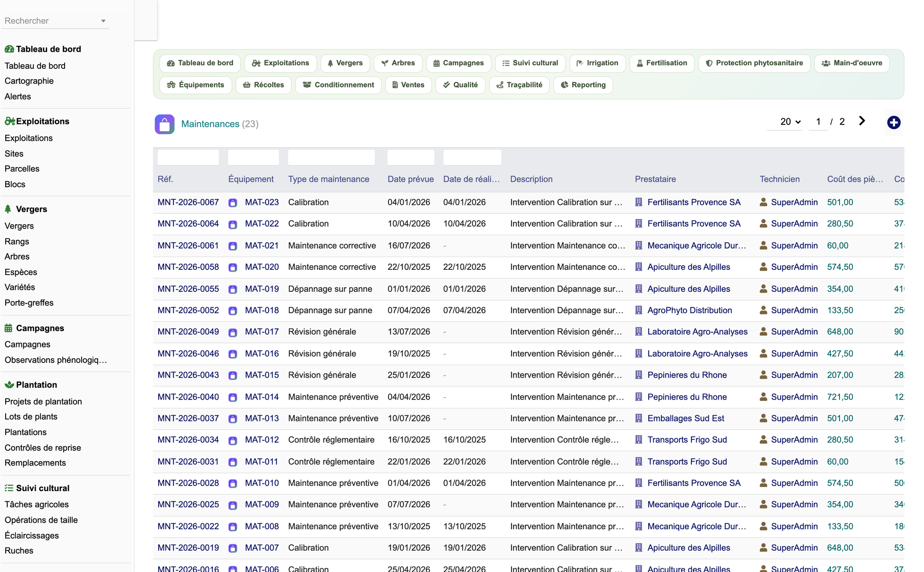Click the equipment icon beside MAT-023
Viewport: 924px width, 572px height.
pos(233,203)
